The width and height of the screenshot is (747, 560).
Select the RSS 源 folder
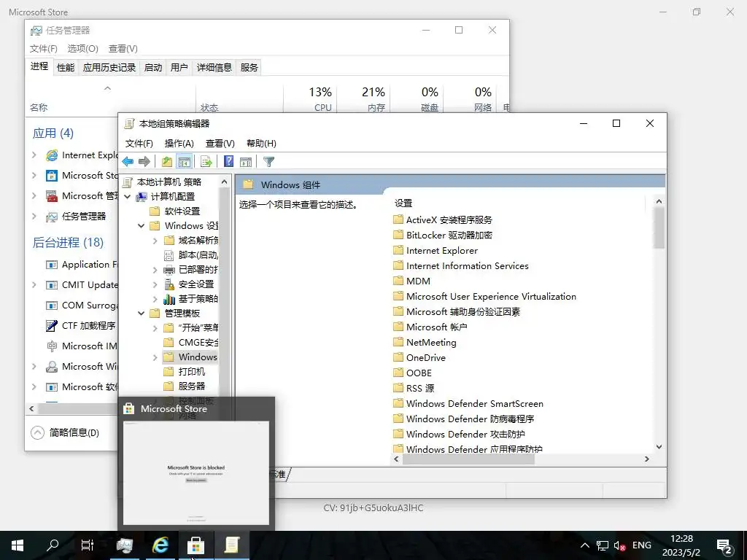pyautogui.click(x=414, y=388)
